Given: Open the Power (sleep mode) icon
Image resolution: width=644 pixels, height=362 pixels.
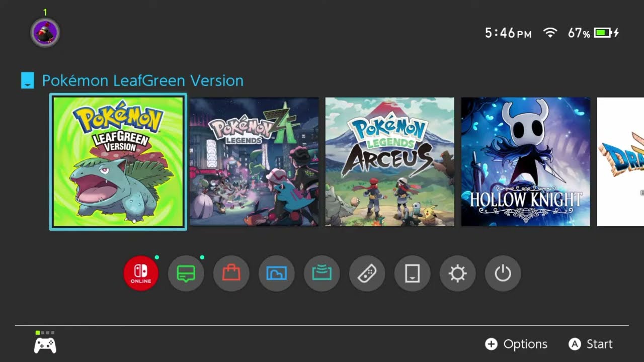Looking at the screenshot, I should pyautogui.click(x=503, y=274).
